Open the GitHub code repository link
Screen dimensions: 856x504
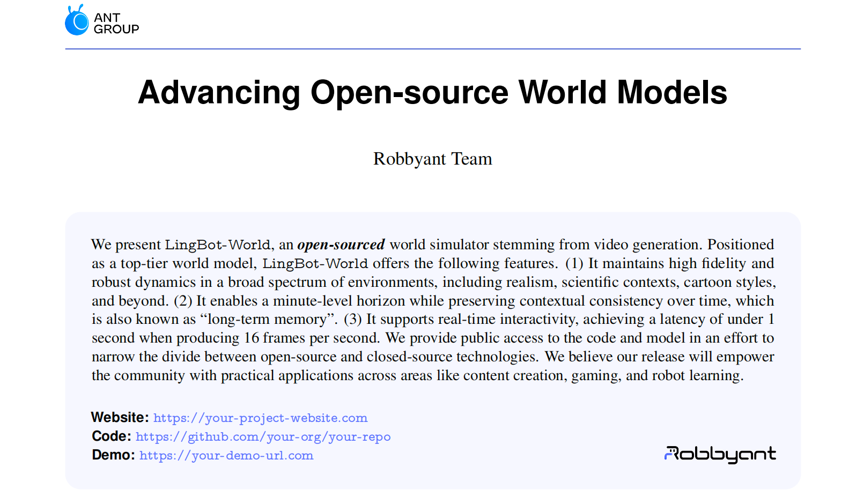click(x=263, y=437)
